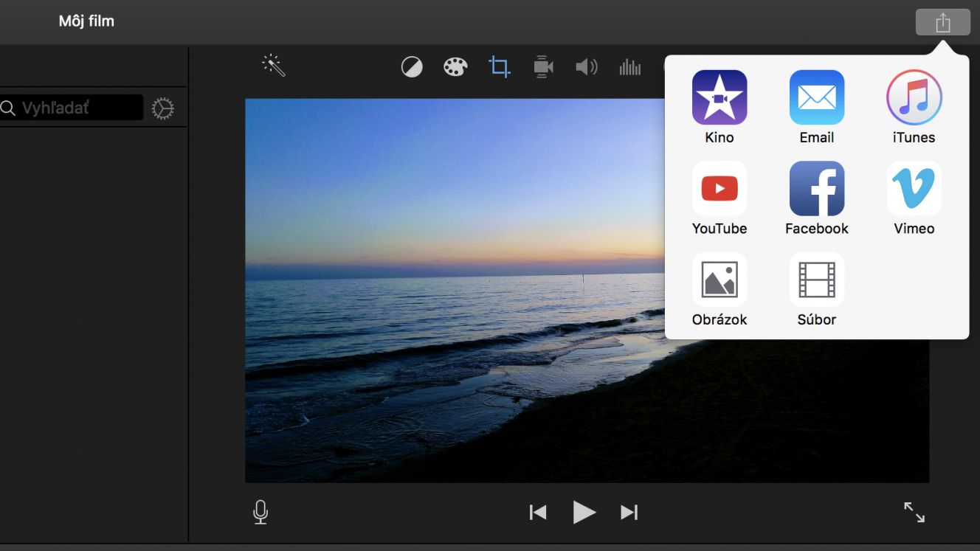This screenshot has height=551, width=980.
Task: Select the cropping tool
Action: coord(500,68)
